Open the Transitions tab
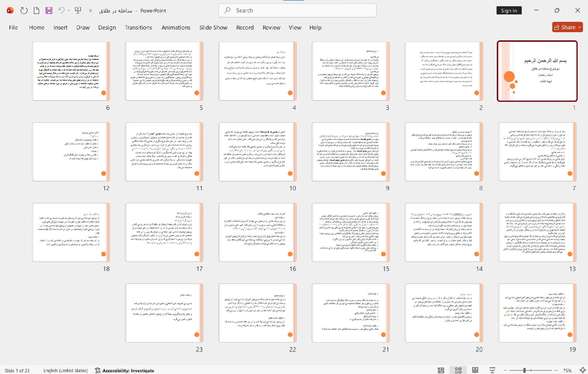The height and width of the screenshot is (374, 588). click(x=138, y=27)
